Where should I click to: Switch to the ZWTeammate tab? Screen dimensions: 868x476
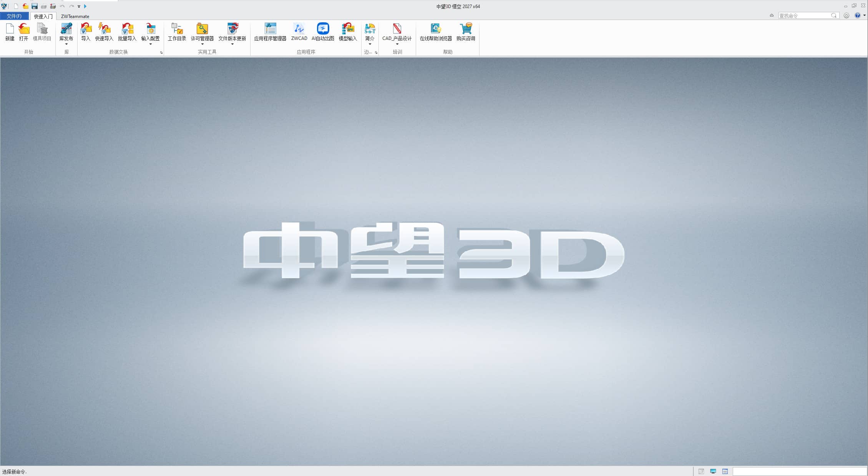point(75,16)
